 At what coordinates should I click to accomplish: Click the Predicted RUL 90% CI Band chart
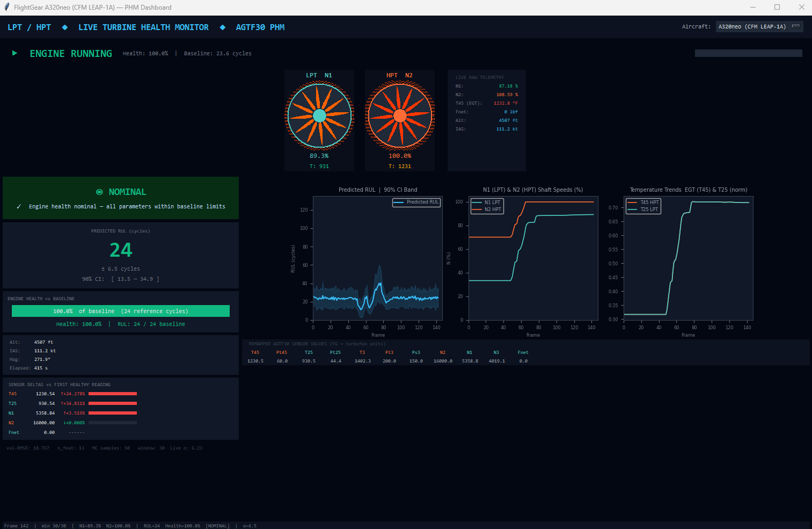[x=378, y=258]
